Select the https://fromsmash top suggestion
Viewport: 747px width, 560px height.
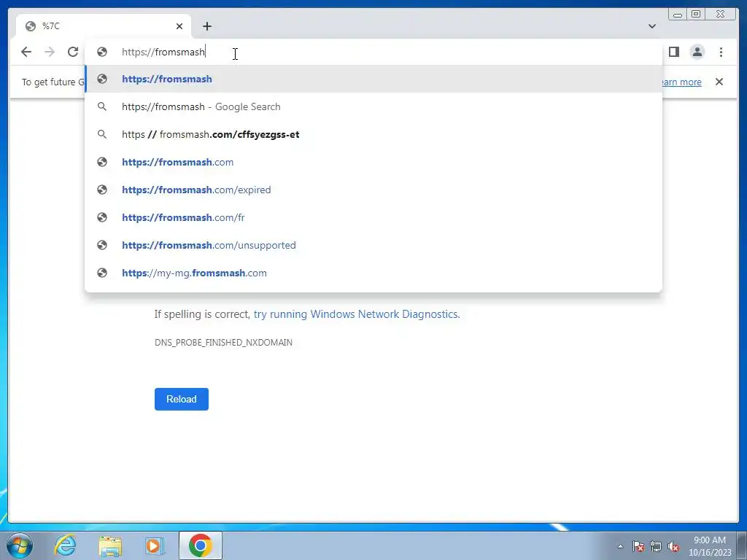coord(373,79)
